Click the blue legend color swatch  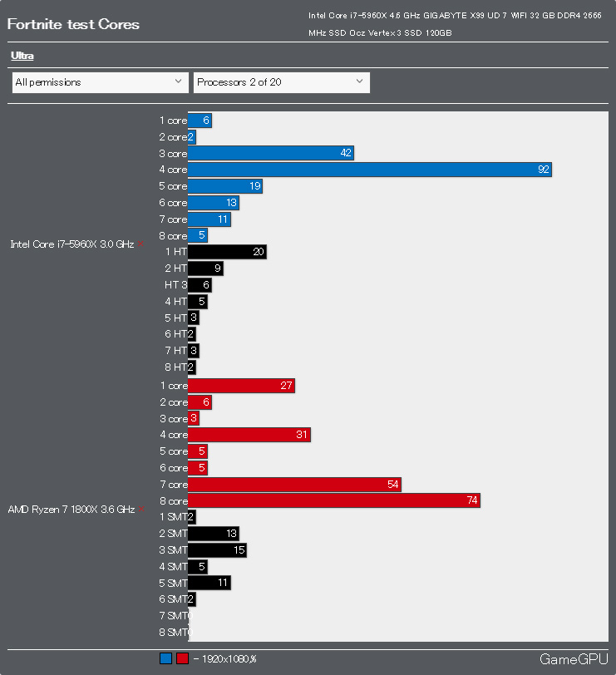pos(165,658)
